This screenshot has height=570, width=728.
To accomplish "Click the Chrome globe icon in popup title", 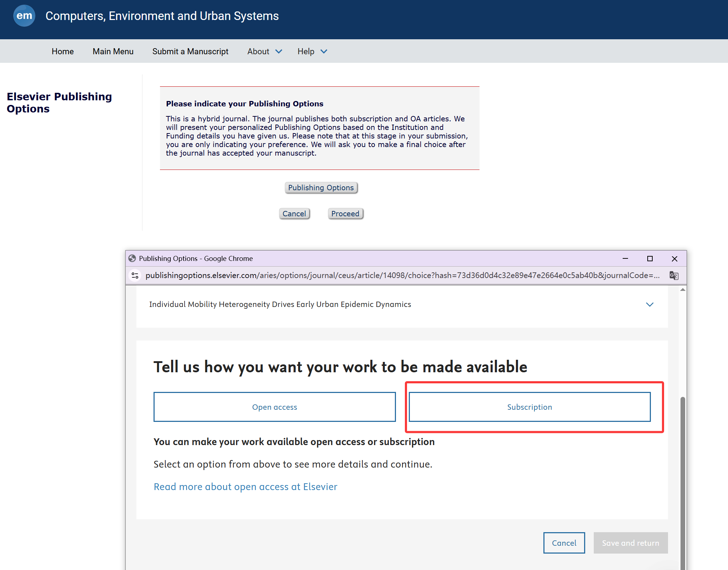I will (x=132, y=258).
